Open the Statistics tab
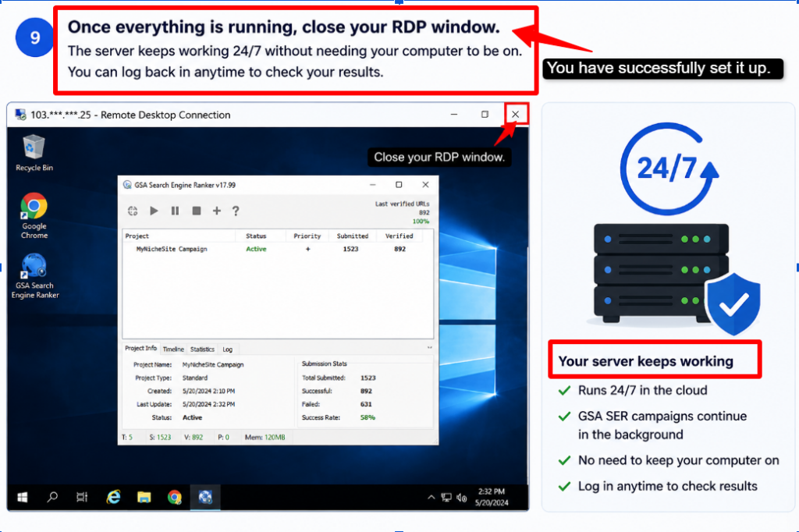The image size is (799, 532). pos(202,349)
